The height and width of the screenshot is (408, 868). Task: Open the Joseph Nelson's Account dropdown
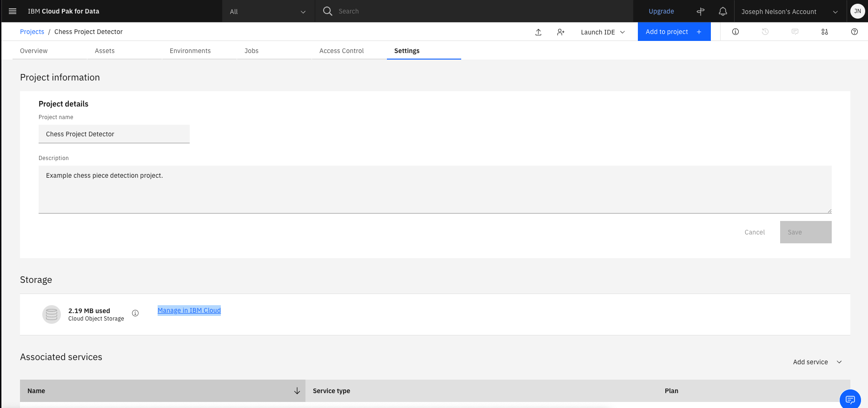pos(790,11)
